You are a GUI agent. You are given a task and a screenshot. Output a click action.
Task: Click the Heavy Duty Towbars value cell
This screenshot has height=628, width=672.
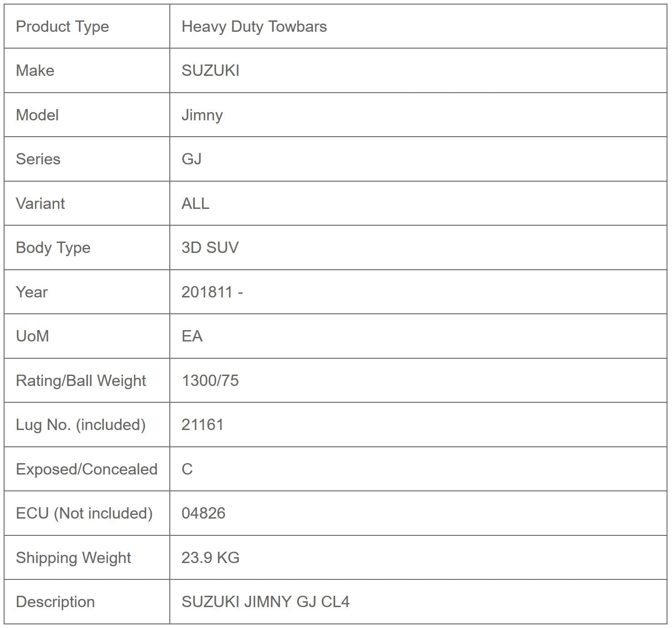pos(254,27)
